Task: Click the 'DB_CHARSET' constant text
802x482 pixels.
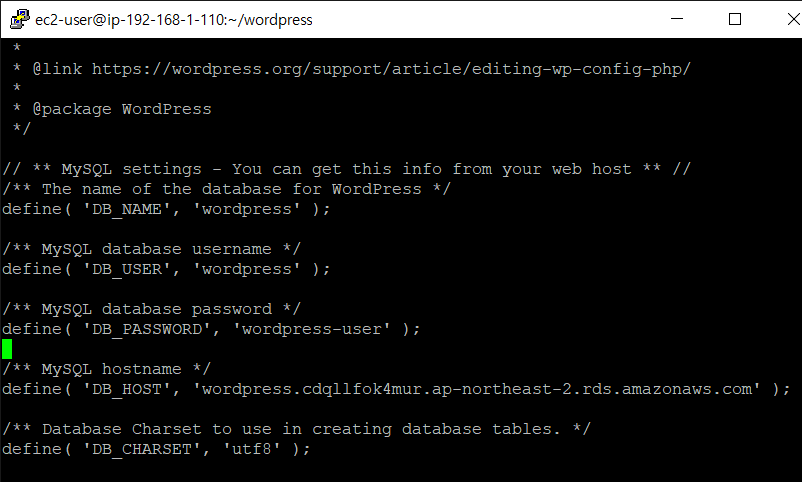Action: [141, 449]
